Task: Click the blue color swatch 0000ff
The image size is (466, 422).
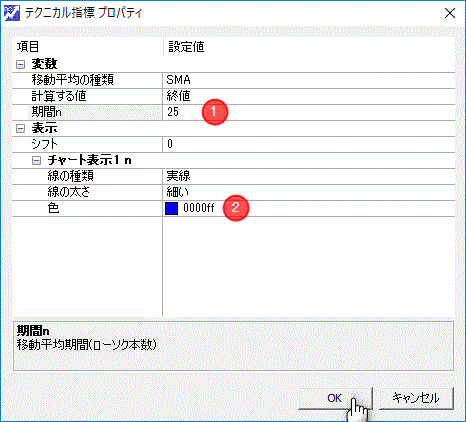Action: coord(171,208)
